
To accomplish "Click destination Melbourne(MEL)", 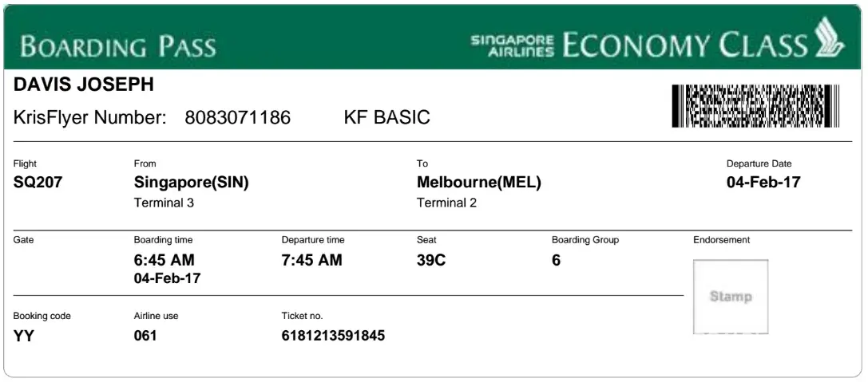I will (x=479, y=183).
